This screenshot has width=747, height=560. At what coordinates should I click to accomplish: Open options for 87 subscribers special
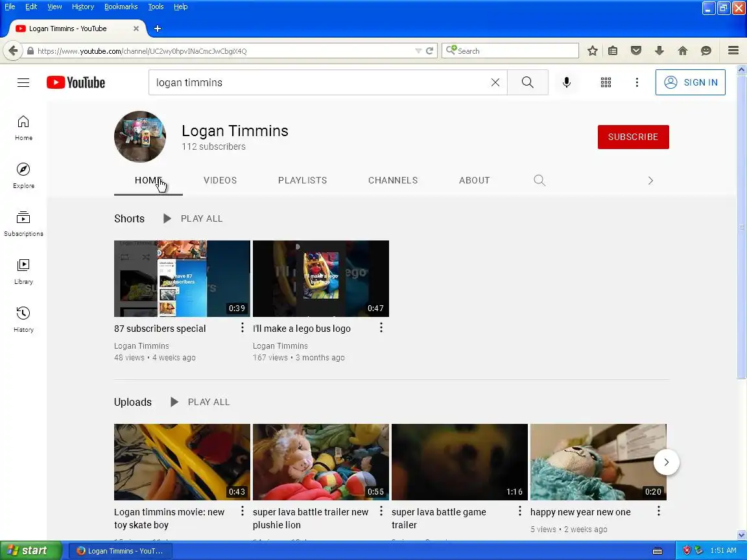(x=242, y=327)
